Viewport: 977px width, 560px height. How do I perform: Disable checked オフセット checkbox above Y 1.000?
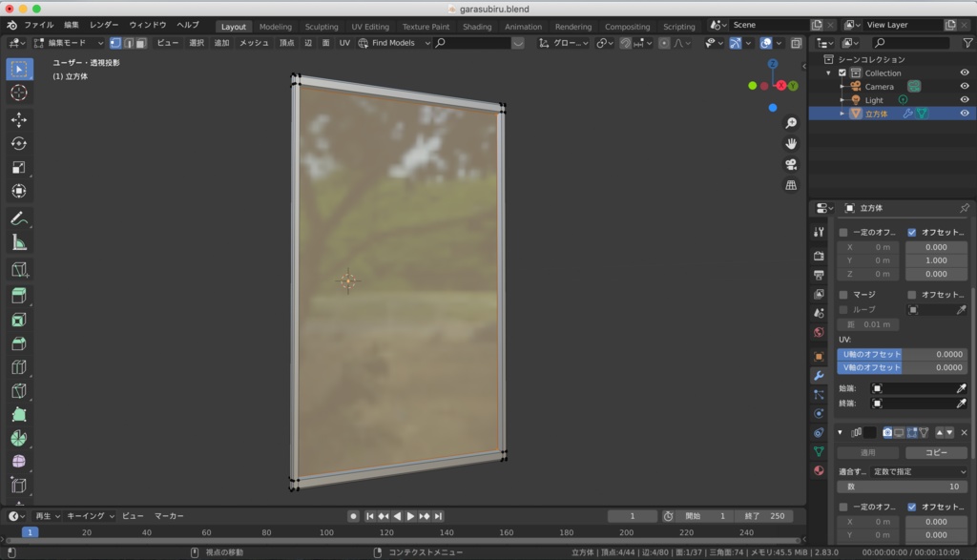911,233
